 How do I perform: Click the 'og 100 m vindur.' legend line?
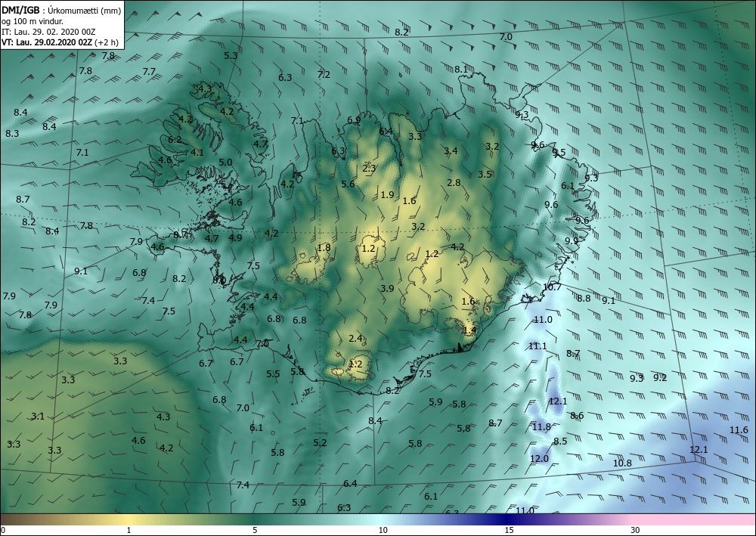click(33, 21)
